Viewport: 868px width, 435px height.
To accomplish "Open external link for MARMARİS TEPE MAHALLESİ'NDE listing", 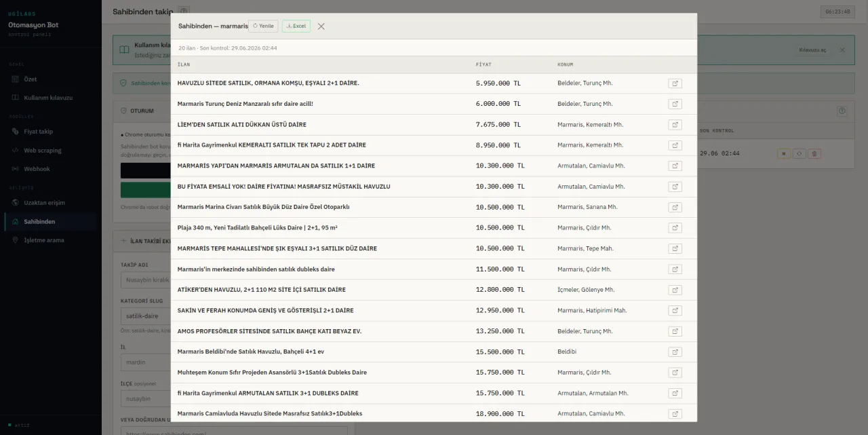I will click(x=675, y=248).
